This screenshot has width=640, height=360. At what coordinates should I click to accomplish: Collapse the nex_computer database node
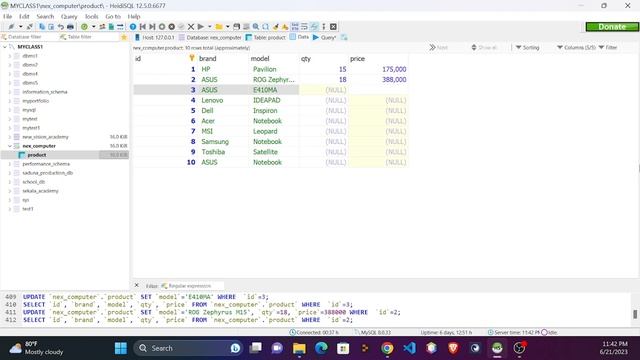10,146
